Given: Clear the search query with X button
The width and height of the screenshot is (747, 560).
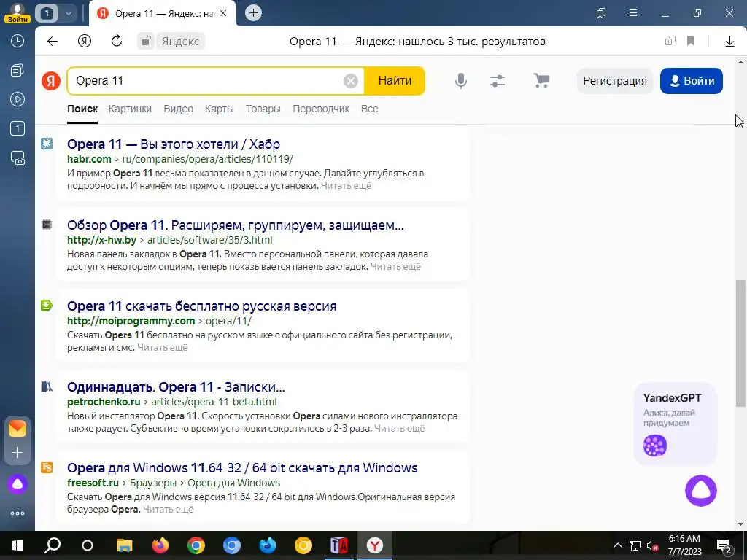Looking at the screenshot, I should click(351, 81).
